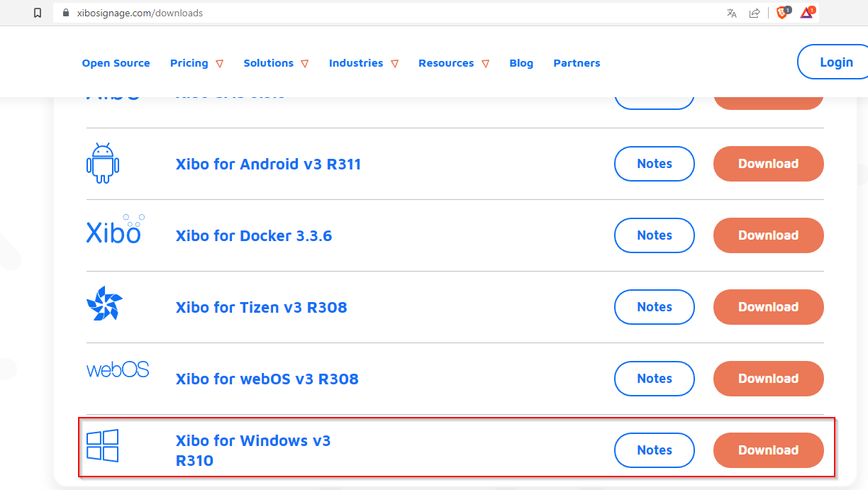Open Notes for Xibo for Android
The image size is (868, 490).
click(655, 164)
